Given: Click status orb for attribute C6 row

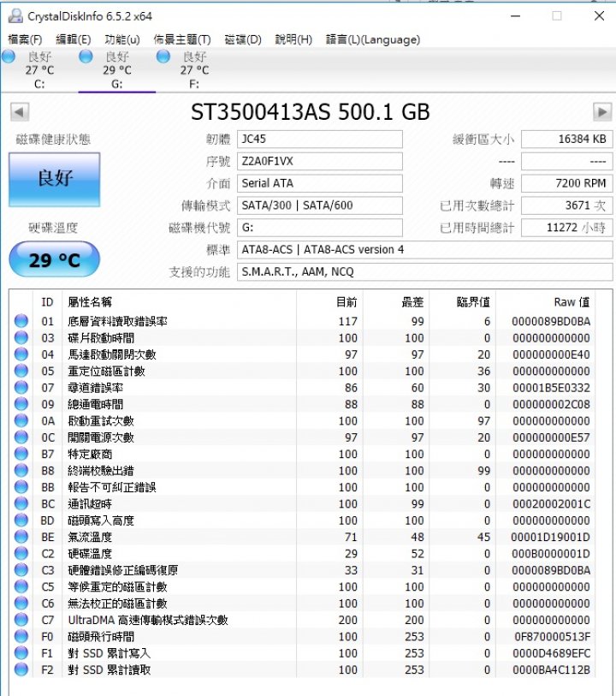Looking at the screenshot, I should (x=21, y=604).
